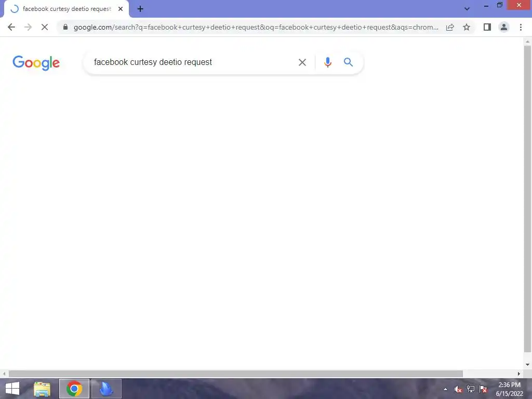This screenshot has width=532, height=399.
Task: Click the Google logo
Action: [x=36, y=63]
